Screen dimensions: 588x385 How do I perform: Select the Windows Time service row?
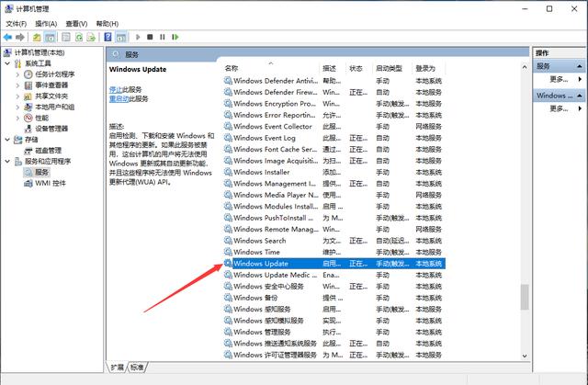click(x=334, y=252)
